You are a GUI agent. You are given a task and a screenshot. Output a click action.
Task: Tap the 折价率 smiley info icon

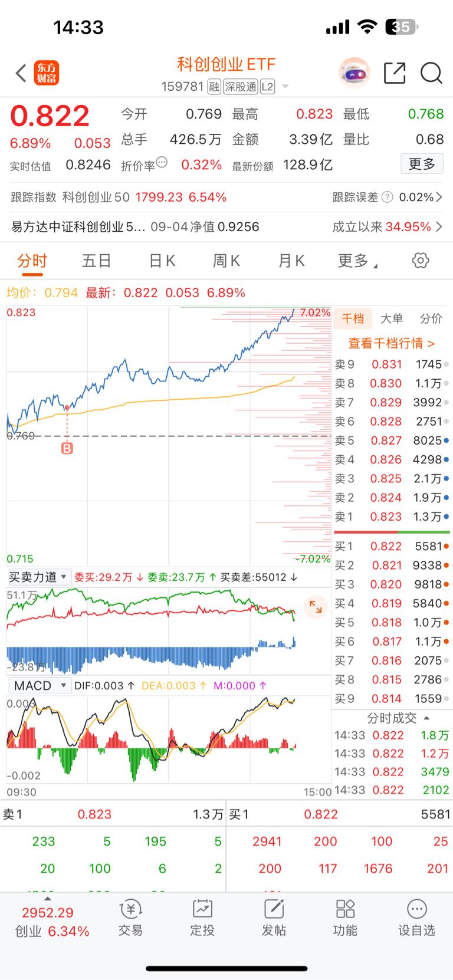[x=162, y=162]
